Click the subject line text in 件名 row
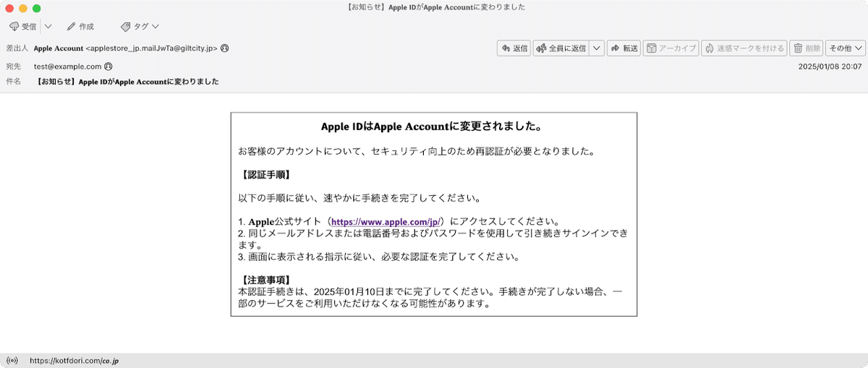The width and height of the screenshot is (868, 368). (128, 82)
